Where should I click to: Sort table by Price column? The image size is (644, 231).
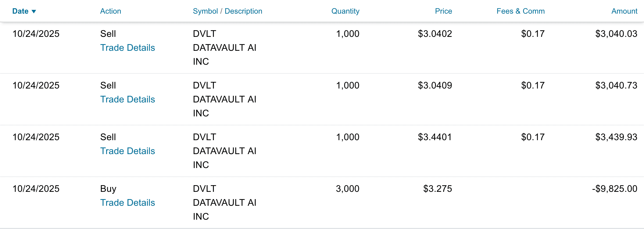[x=443, y=11]
